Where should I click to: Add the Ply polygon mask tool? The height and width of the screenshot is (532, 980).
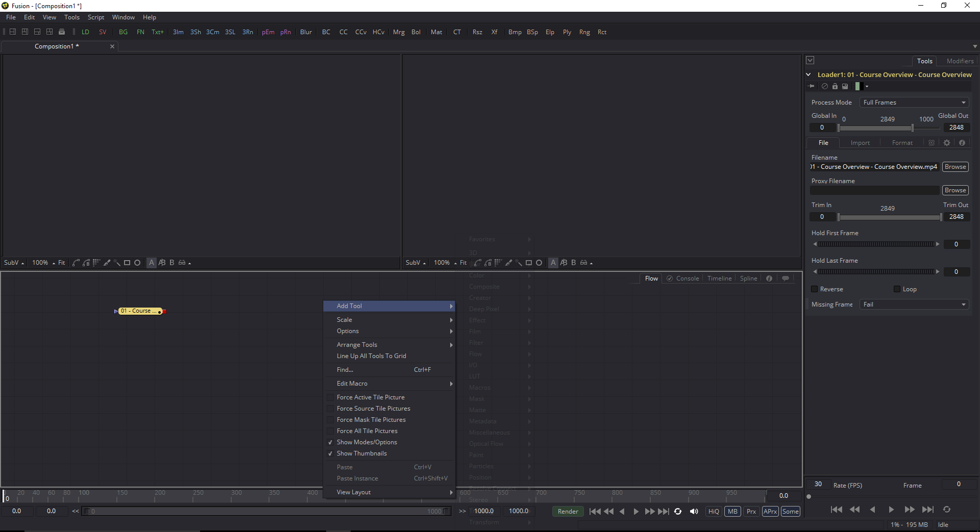pyautogui.click(x=567, y=32)
